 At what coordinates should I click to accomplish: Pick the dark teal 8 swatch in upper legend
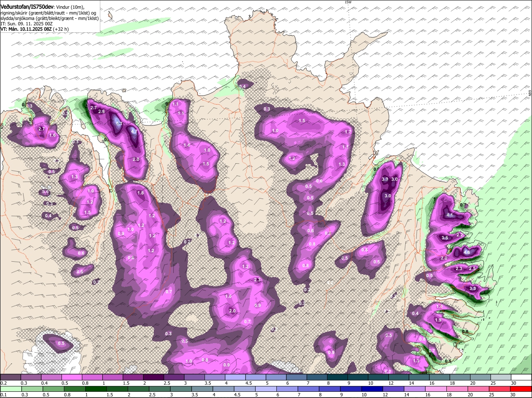point(337,377)
